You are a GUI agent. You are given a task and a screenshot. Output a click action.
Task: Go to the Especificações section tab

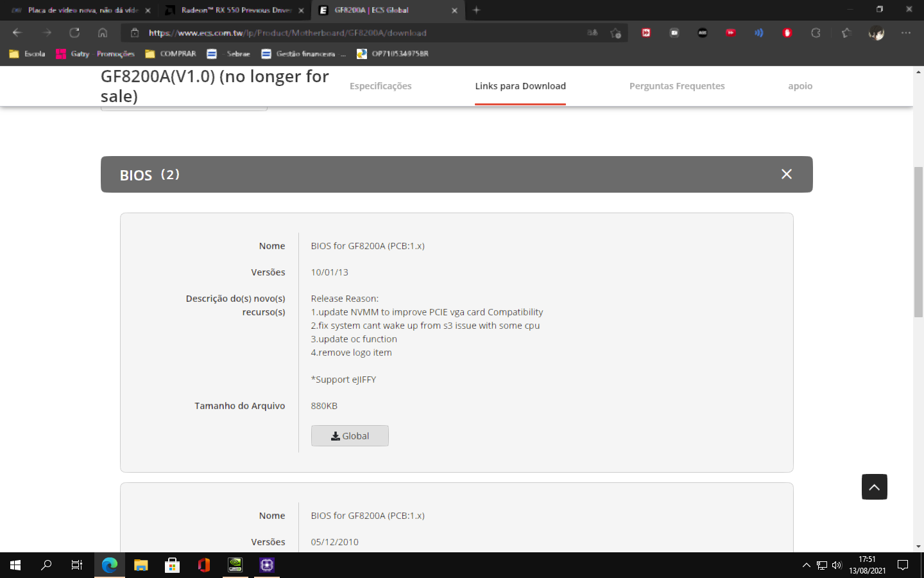[x=381, y=86]
